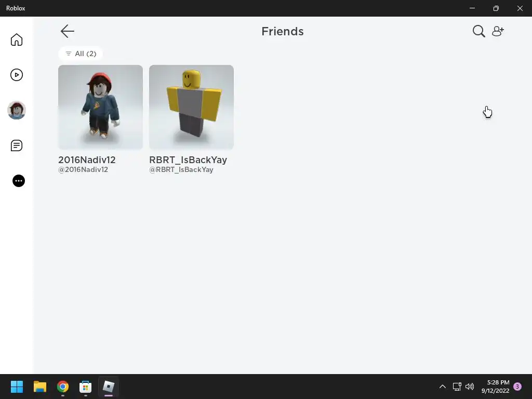
Task: Open the All (2) friends filter
Action: pos(81,54)
